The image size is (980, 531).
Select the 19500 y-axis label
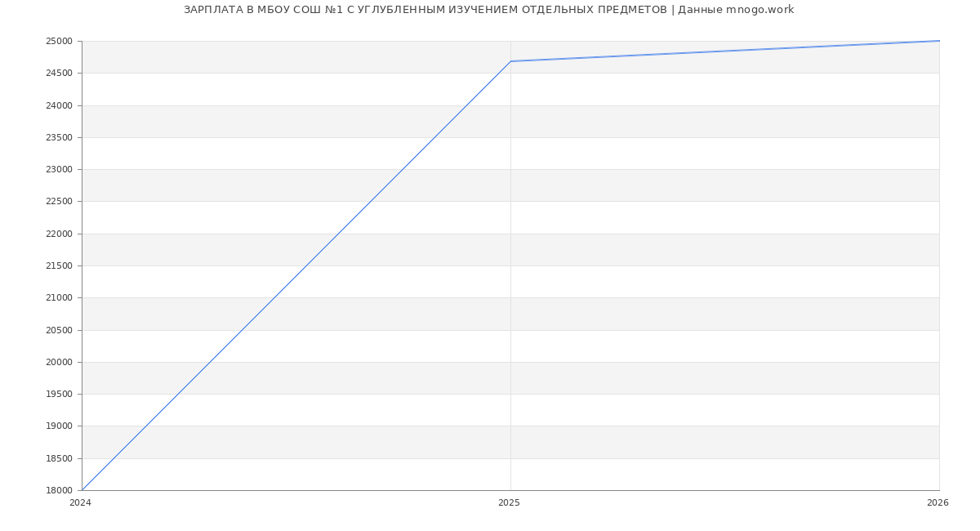pyautogui.click(x=59, y=395)
